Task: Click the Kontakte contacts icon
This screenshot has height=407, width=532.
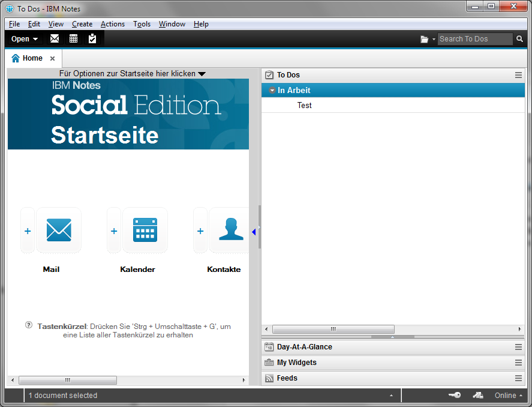Action: click(230, 230)
